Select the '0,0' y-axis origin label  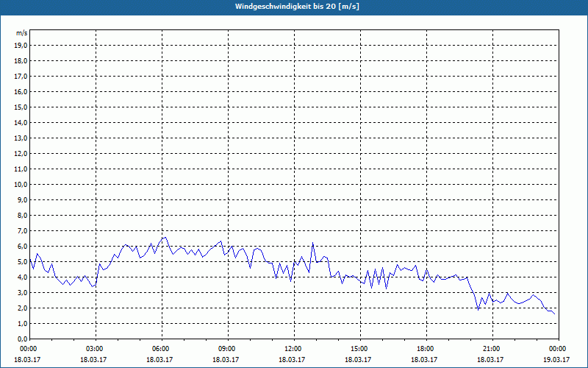point(22,339)
